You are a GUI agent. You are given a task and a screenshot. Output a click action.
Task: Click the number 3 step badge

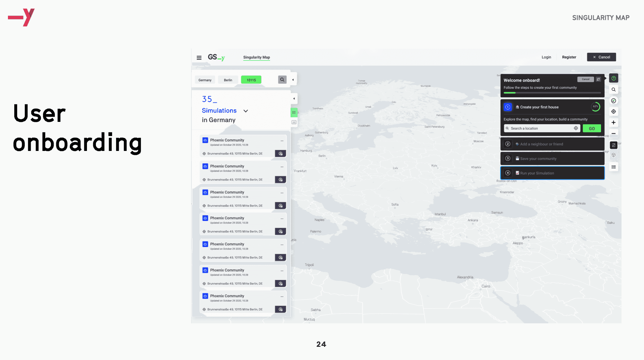[x=508, y=159]
